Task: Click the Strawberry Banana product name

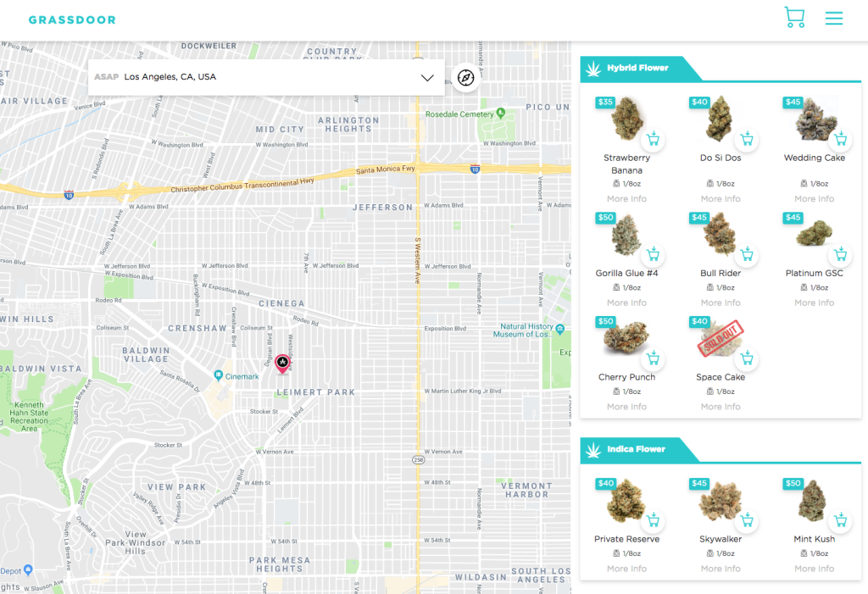Action: pyautogui.click(x=626, y=164)
